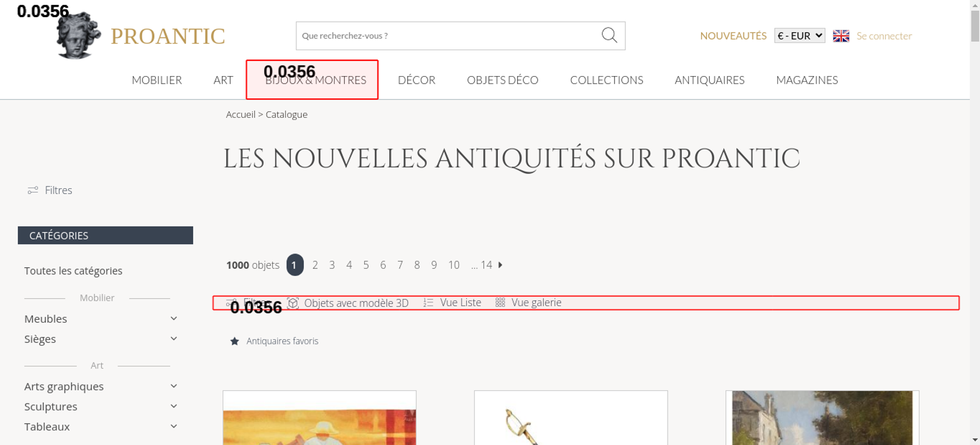
Task: Open the OBJETS DÉCO menu
Action: [503, 80]
